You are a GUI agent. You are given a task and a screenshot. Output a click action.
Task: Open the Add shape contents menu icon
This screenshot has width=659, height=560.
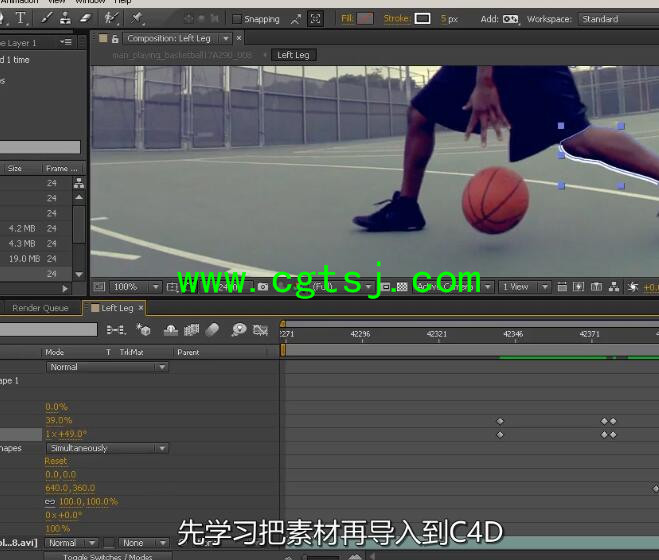511,19
